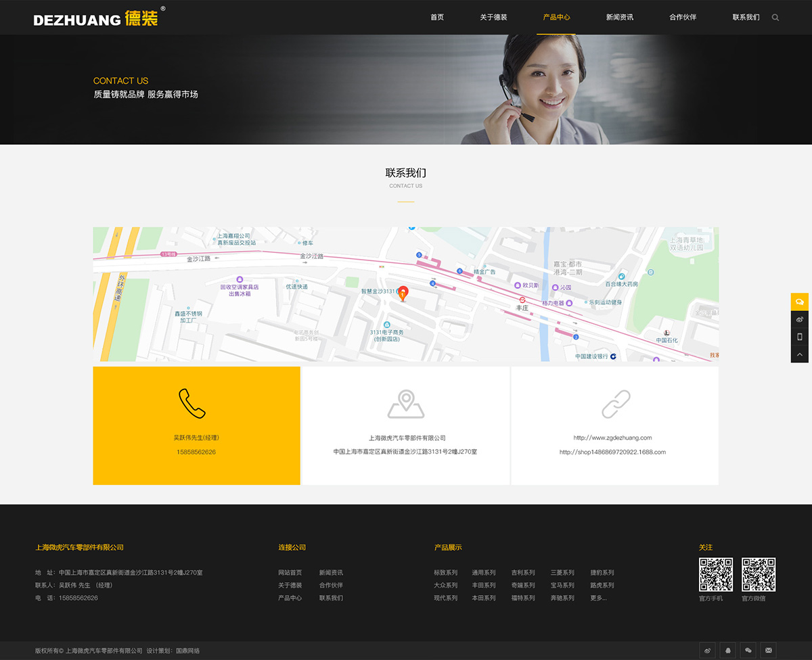Viewport: 812px width, 660px height.
Task: Click the Weibo icon in floating sidebar
Action: click(799, 319)
